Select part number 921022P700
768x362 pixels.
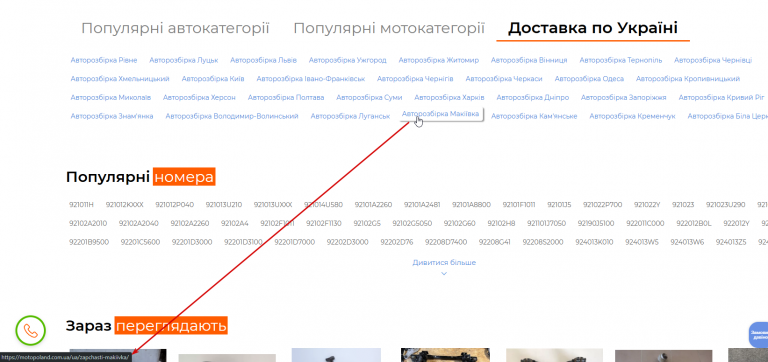(x=602, y=205)
